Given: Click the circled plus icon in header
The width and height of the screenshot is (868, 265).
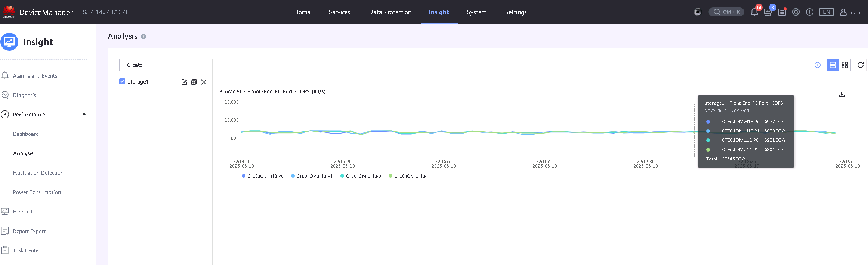Looking at the screenshot, I should click(x=809, y=12).
